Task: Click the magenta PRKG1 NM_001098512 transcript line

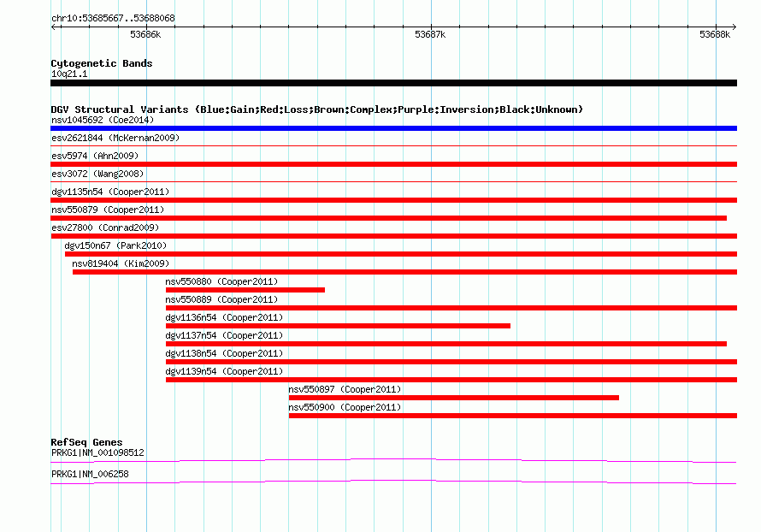Action: click(393, 460)
